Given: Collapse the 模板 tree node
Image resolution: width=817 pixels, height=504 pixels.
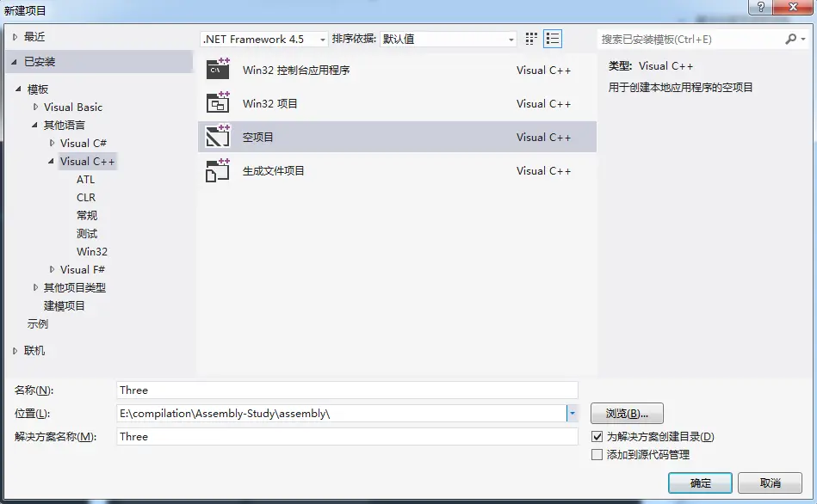Looking at the screenshot, I should 18,89.
